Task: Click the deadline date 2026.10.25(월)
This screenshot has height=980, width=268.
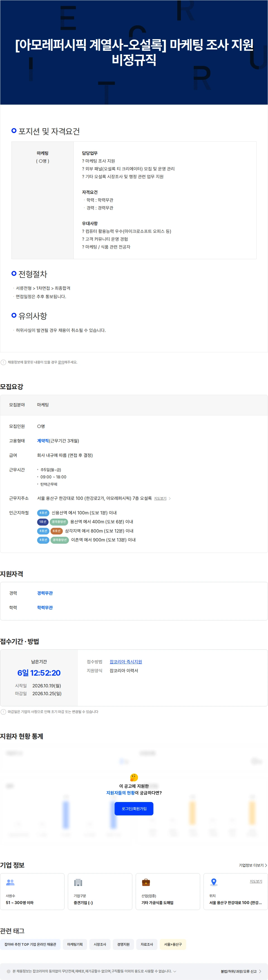Action: [x=47, y=694]
